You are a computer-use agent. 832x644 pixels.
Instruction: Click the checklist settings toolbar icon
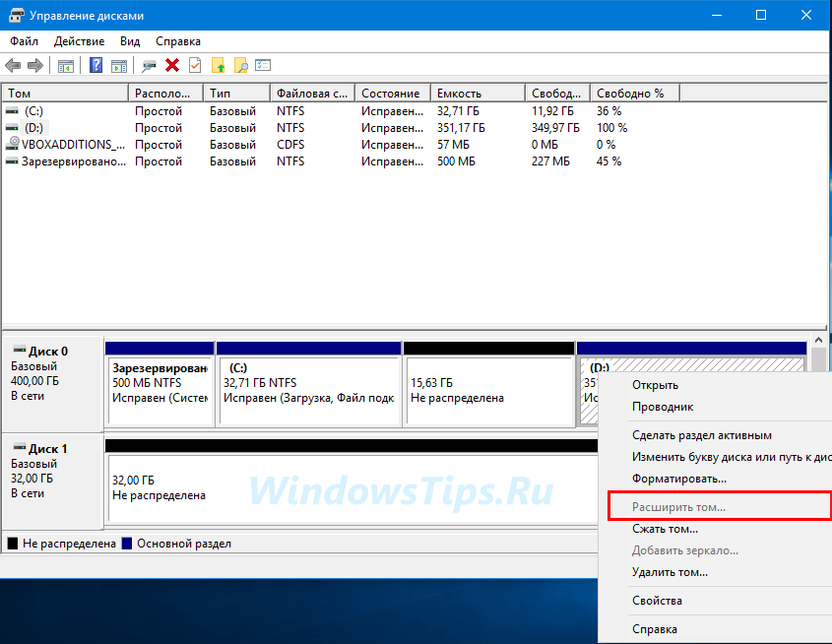[x=263, y=65]
